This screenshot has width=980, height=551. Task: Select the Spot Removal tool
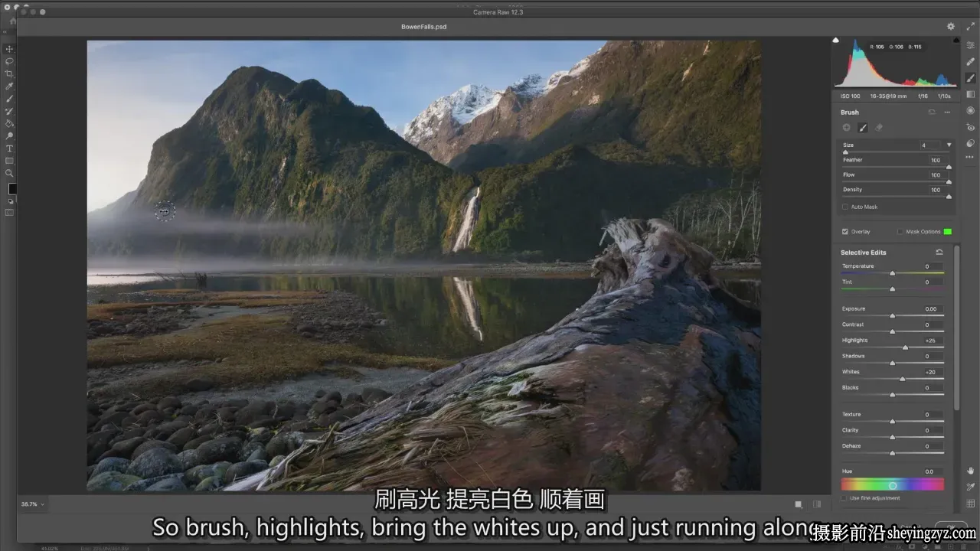(x=970, y=61)
